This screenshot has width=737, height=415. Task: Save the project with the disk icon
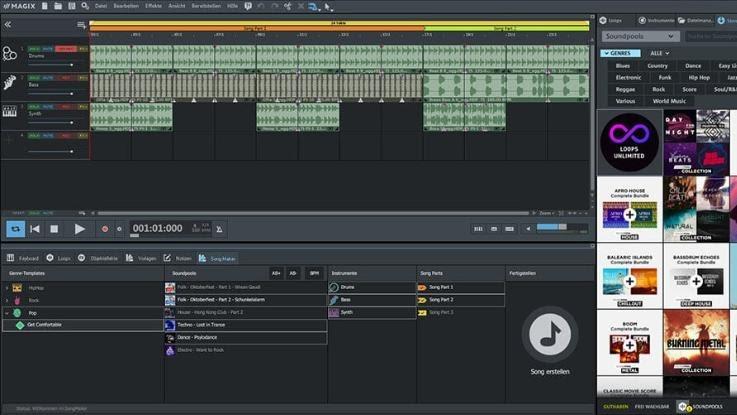click(x=71, y=6)
